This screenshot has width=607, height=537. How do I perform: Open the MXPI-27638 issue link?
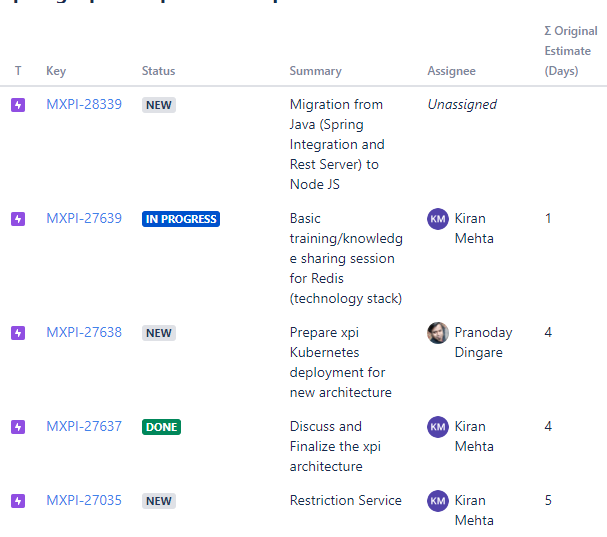point(84,333)
